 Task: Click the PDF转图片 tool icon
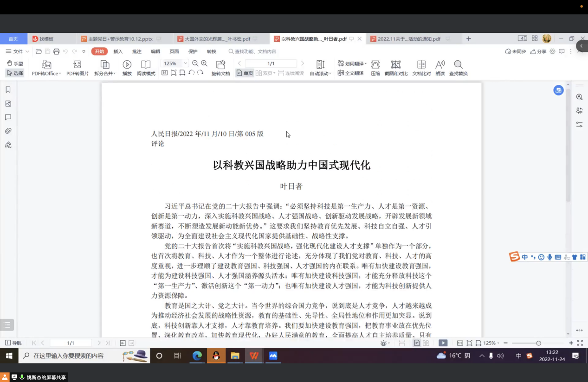click(x=77, y=64)
